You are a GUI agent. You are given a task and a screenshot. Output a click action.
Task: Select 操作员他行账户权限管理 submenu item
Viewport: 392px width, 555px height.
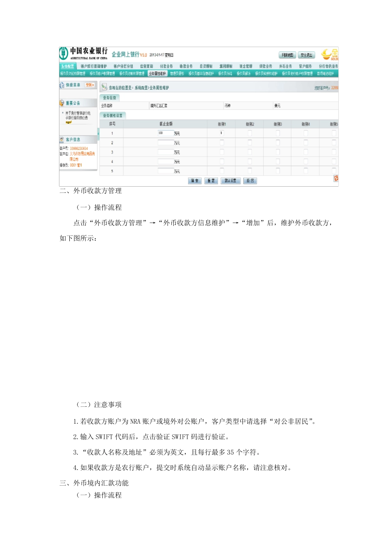point(297,74)
